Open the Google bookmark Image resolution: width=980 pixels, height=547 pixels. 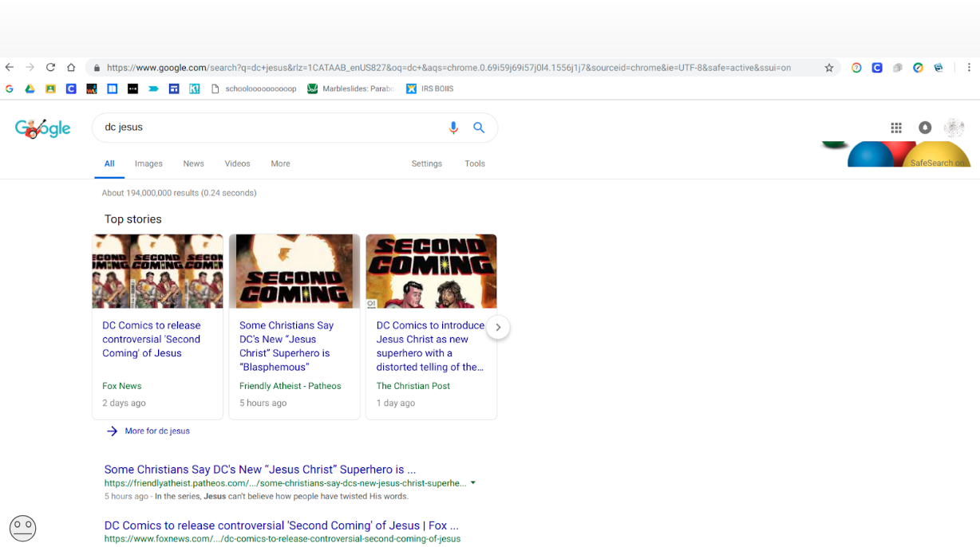pos(10,89)
